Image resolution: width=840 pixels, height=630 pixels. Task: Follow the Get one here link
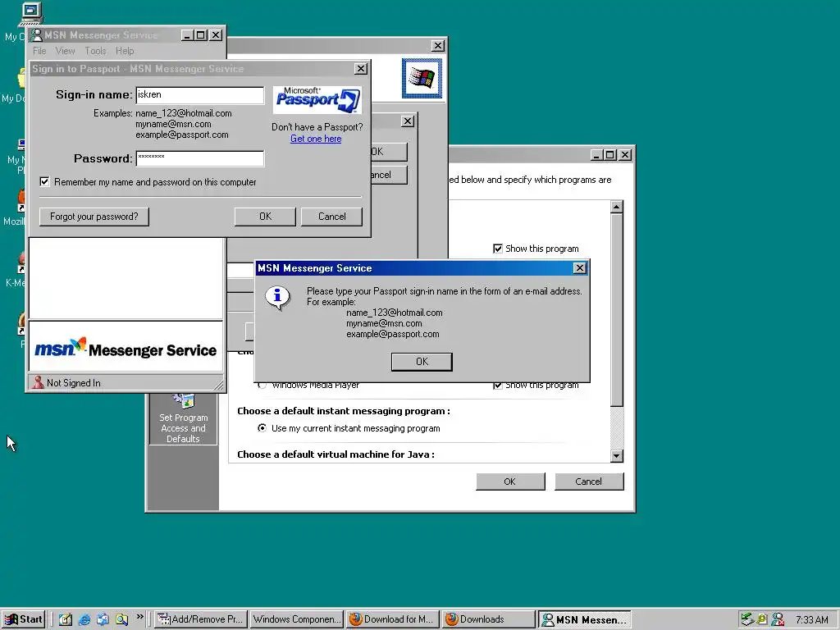(316, 139)
